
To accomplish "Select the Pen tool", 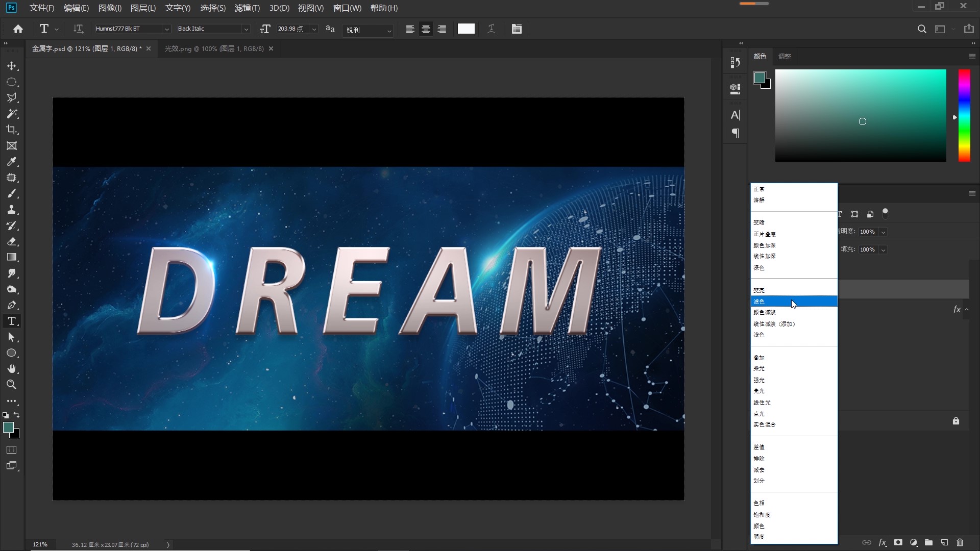I will (12, 305).
